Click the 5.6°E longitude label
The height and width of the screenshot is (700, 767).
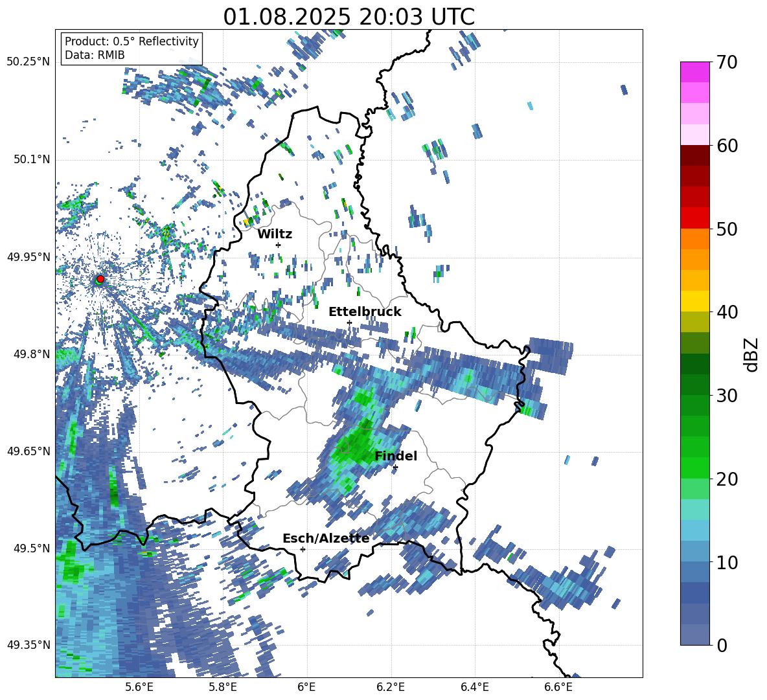(139, 687)
